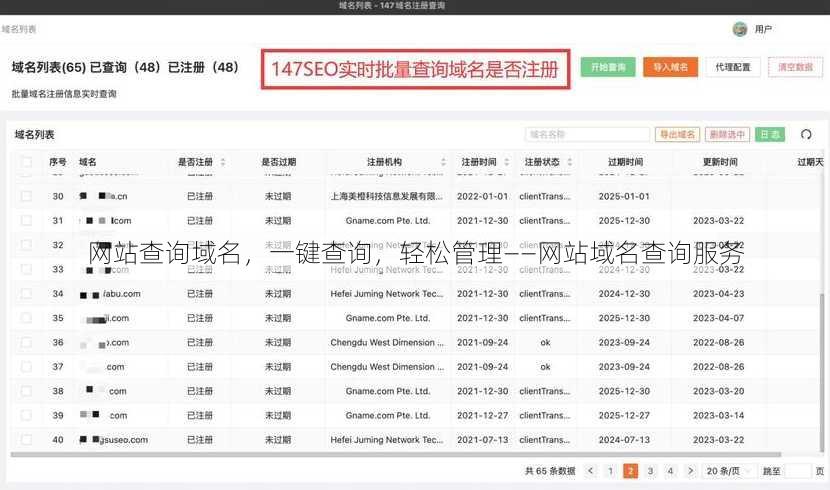Check the checkbox for row 38

coord(26,391)
